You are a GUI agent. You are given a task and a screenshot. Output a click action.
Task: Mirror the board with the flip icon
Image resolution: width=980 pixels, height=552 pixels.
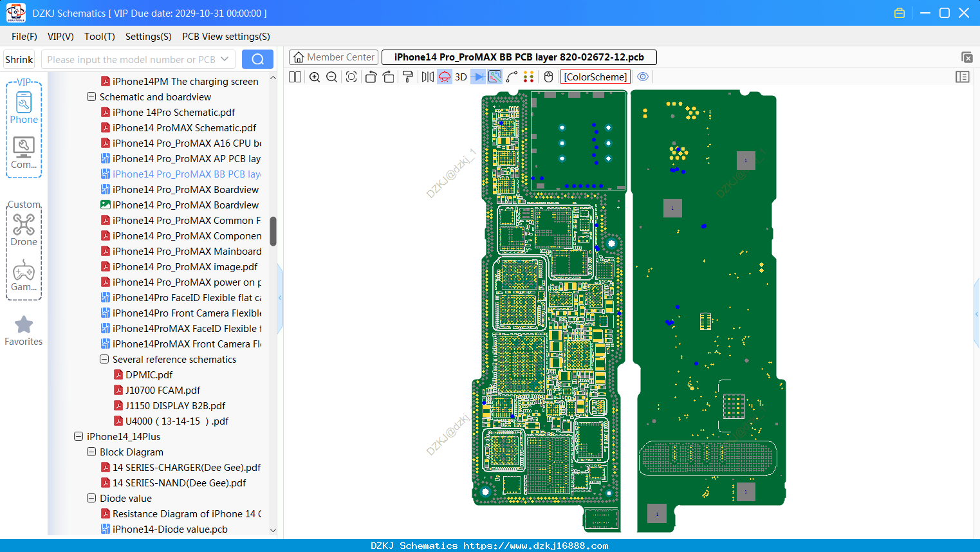click(428, 77)
